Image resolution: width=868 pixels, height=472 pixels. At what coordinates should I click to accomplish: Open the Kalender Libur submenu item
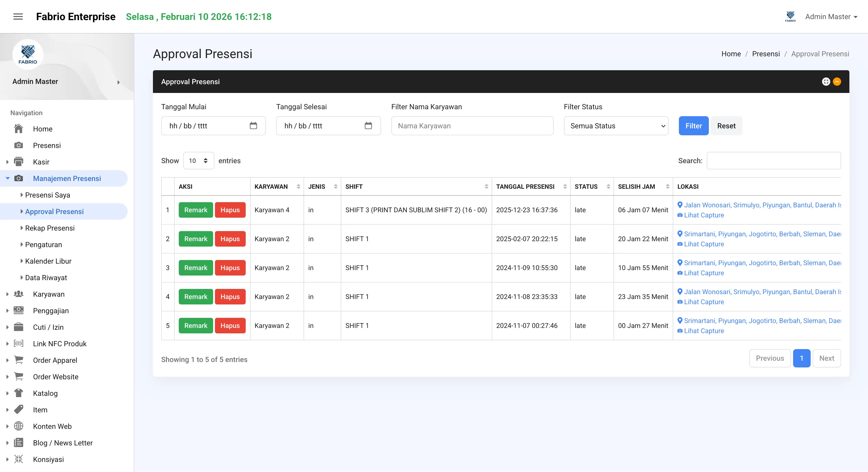click(48, 261)
